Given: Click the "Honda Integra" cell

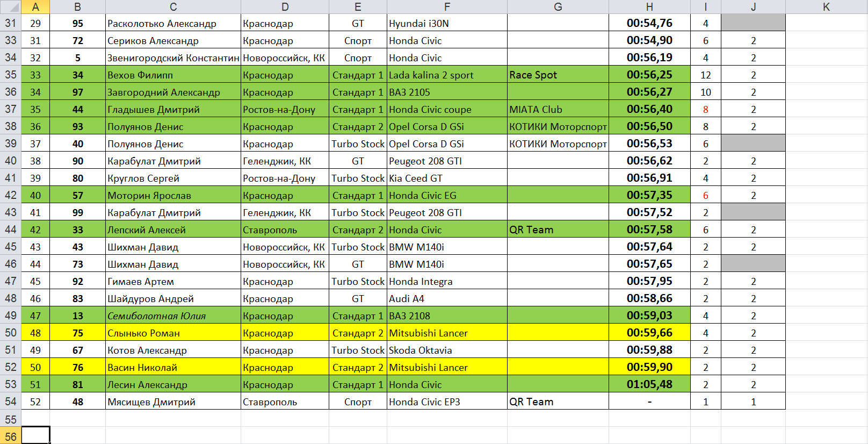Looking at the screenshot, I should click(x=446, y=281).
